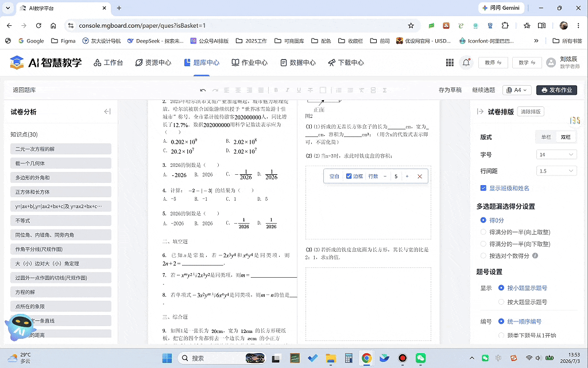
Task: Apply center alignment from editor toolbar
Action: tap(238, 90)
